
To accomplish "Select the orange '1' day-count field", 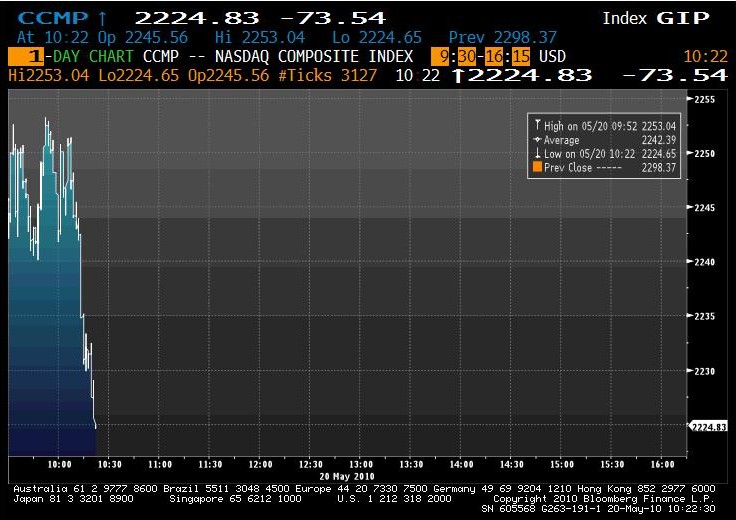I will [26, 57].
